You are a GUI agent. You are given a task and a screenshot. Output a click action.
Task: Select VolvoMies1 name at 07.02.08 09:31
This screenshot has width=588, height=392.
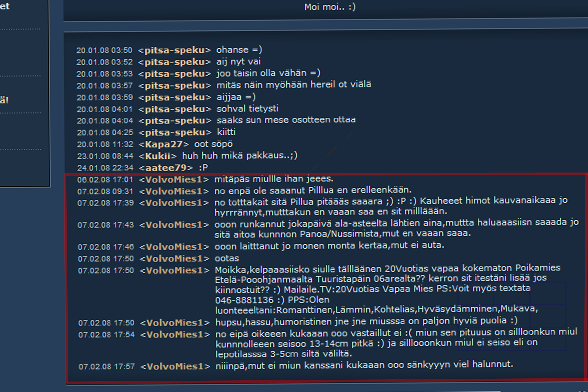pos(174,192)
